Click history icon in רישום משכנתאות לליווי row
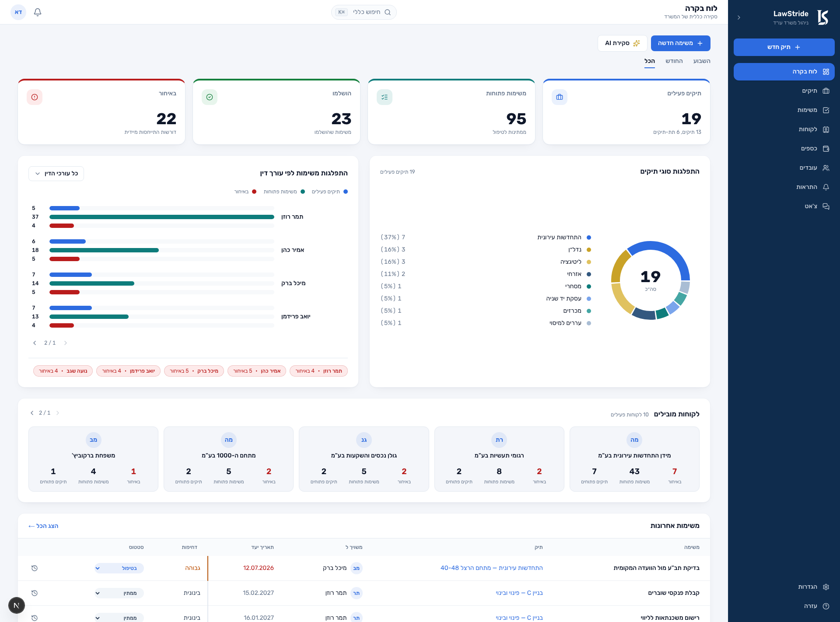Image resolution: width=840 pixels, height=622 pixels. 35,618
